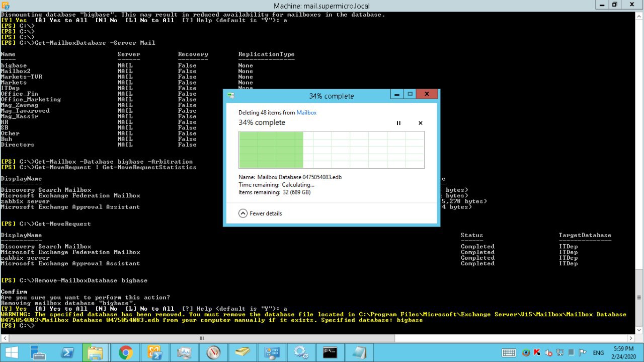The width and height of the screenshot is (644, 362).
Task: Open the Action Center flag icon
Action: pyautogui.click(x=582, y=352)
